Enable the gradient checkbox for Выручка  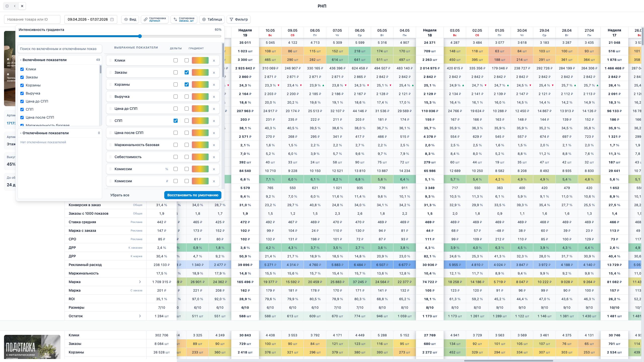coord(187,97)
